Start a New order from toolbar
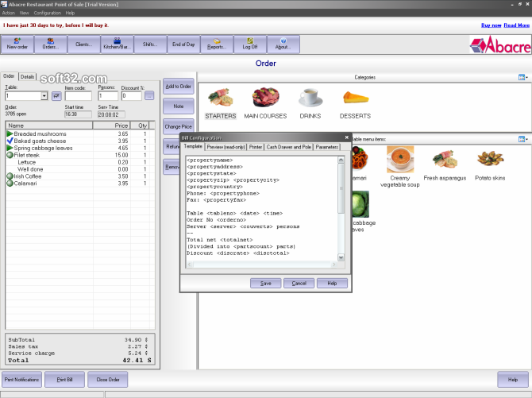 point(17,44)
